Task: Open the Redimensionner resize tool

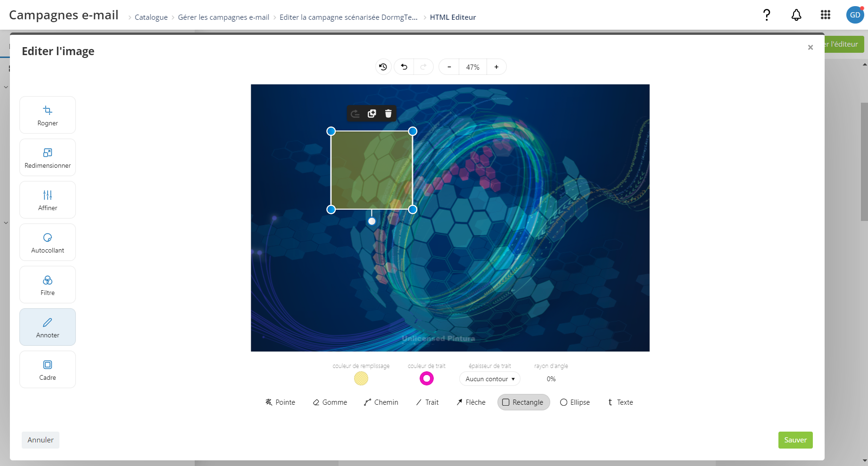Action: click(x=48, y=157)
